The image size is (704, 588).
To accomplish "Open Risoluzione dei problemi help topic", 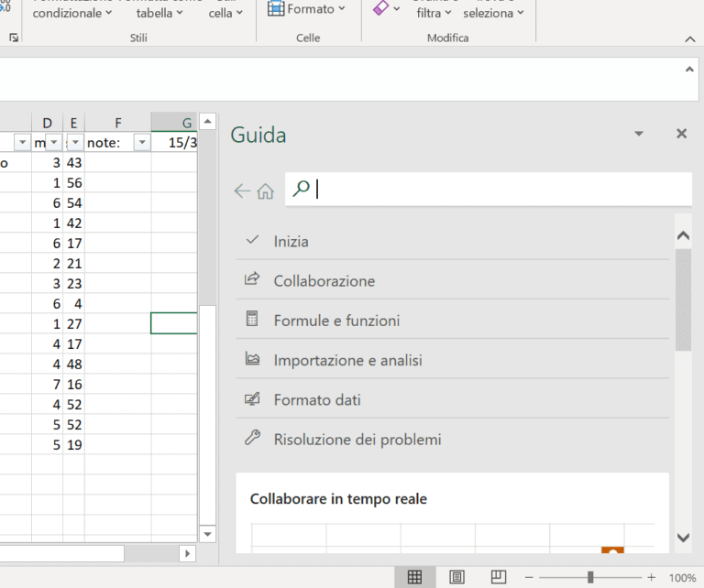I will coord(452,439).
